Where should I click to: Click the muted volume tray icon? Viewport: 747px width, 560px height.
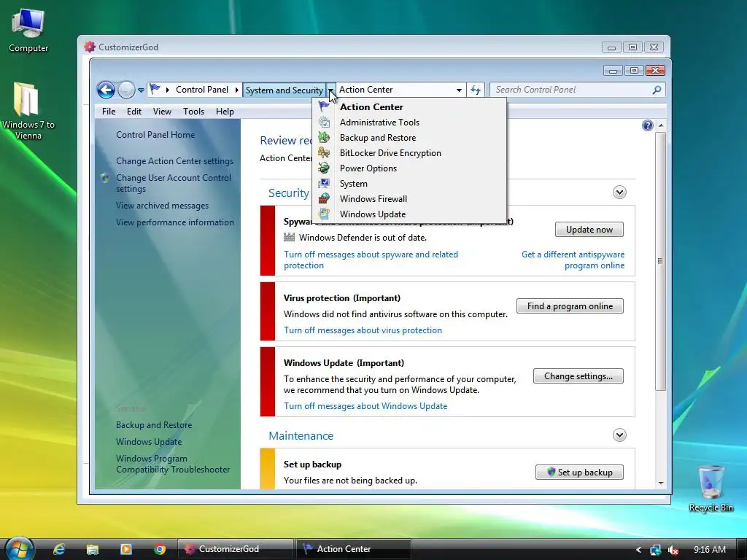(673, 550)
